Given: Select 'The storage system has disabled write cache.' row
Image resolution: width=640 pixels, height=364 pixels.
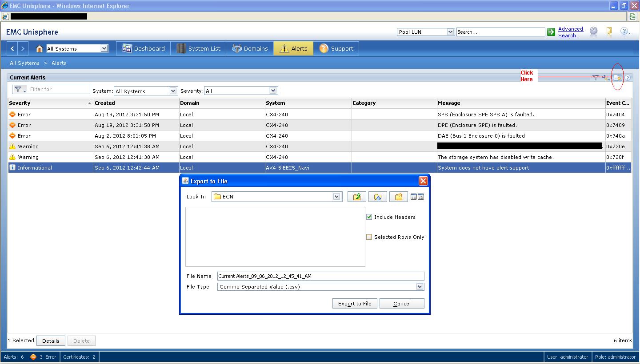Looking at the screenshot, I should [320, 157].
